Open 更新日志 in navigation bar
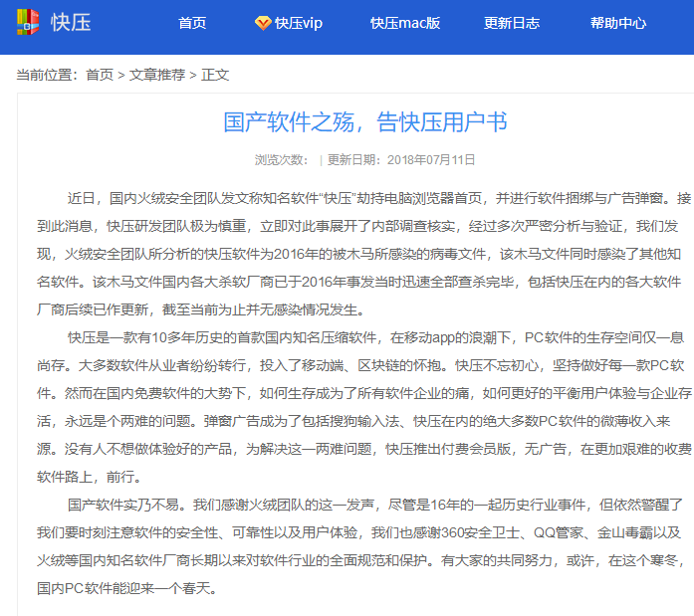This screenshot has width=694, height=616. (x=512, y=24)
